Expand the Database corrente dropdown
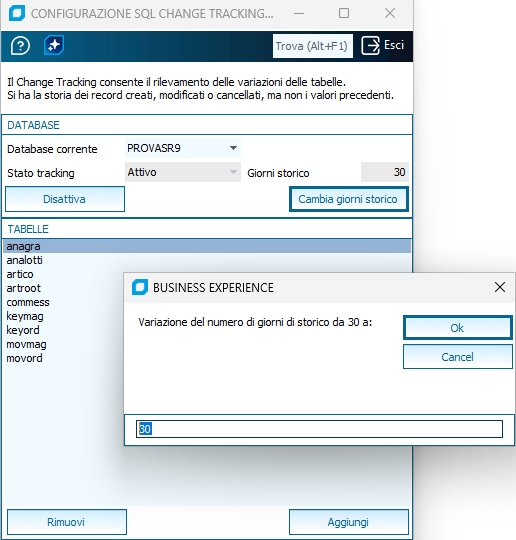The image size is (516, 540). point(233,148)
